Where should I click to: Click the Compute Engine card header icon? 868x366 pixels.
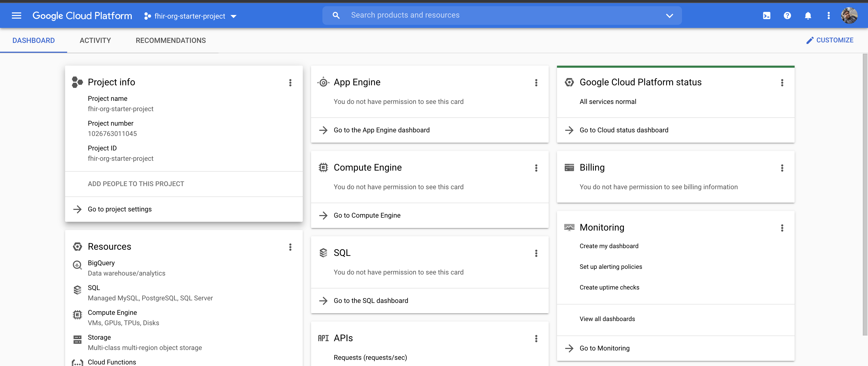(323, 167)
